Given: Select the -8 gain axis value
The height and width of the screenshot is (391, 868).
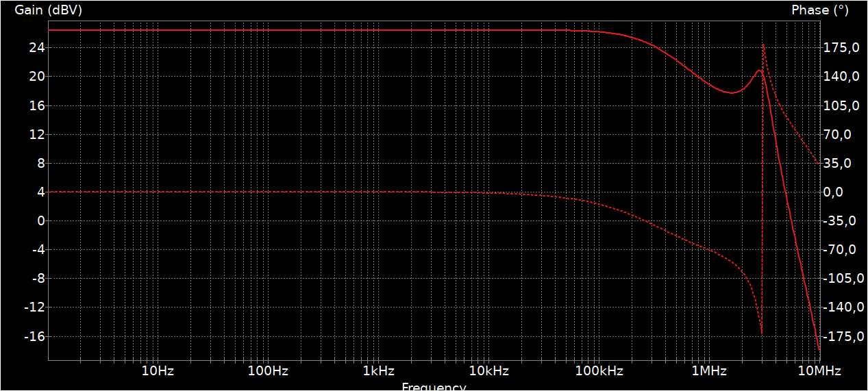Looking at the screenshot, I should [38, 278].
